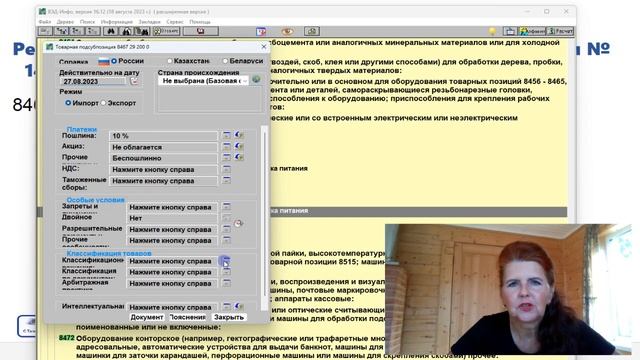Image resolution: width=640 pixels, height=360 pixels.
Task: Open the Поиск menu
Action: (x=87, y=22)
